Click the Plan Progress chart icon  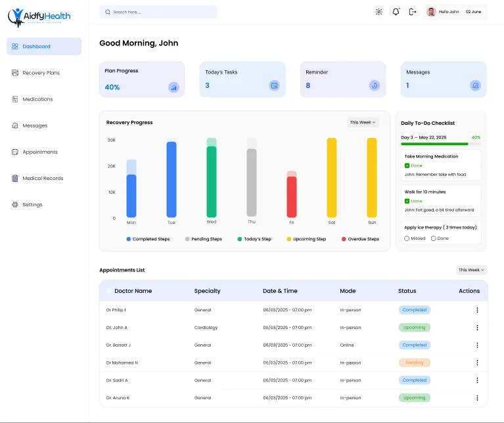(173, 87)
